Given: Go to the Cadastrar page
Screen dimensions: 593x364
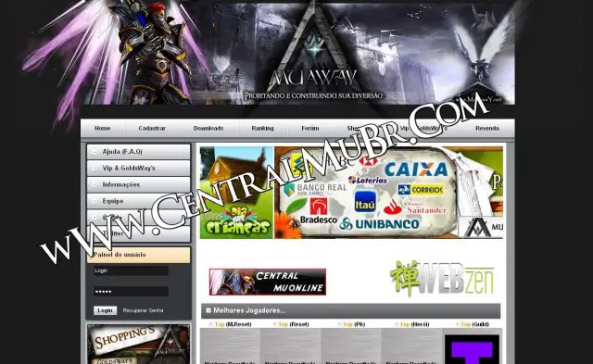Looking at the screenshot, I should 152,129.
